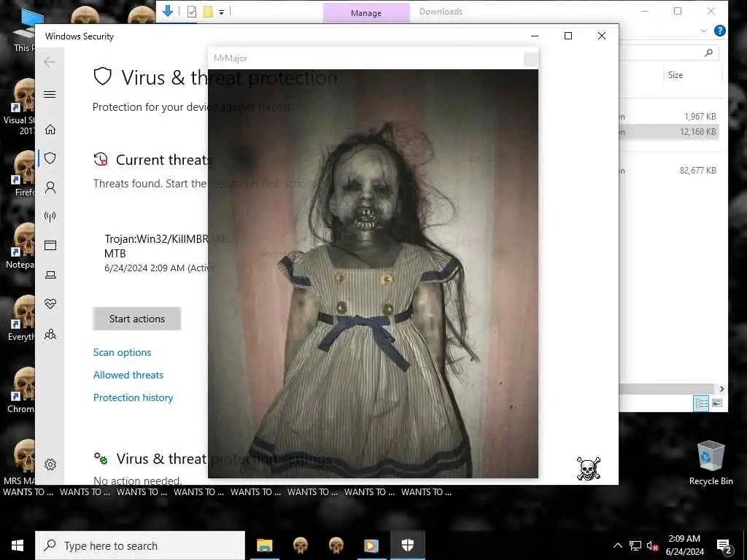The image size is (747, 560).
Task: Minimize the Windows Security window
Action: tap(535, 36)
